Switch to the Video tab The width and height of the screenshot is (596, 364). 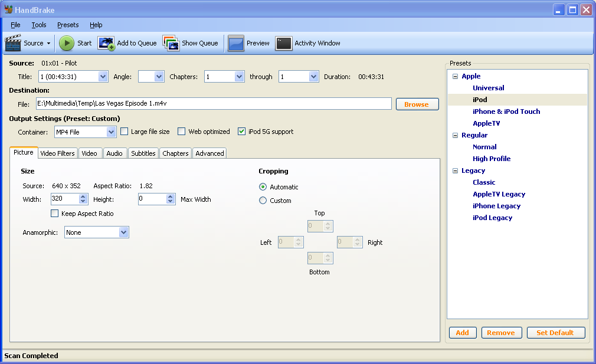pos(89,153)
